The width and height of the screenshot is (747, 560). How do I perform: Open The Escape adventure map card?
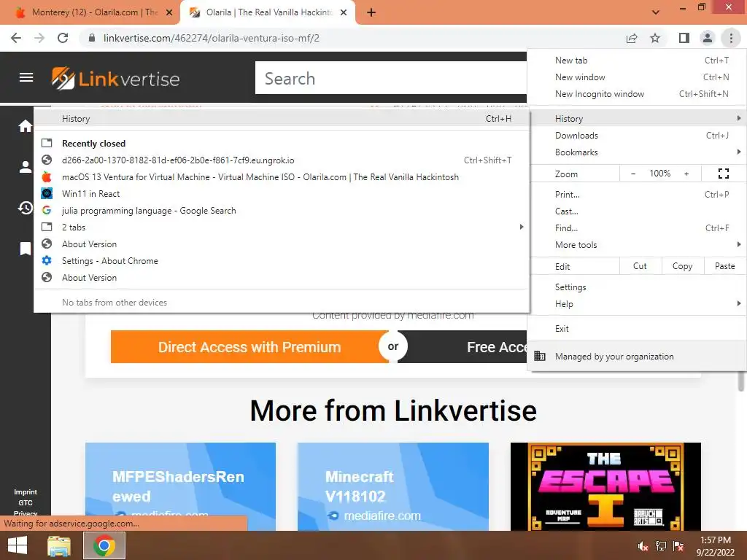coord(605,486)
